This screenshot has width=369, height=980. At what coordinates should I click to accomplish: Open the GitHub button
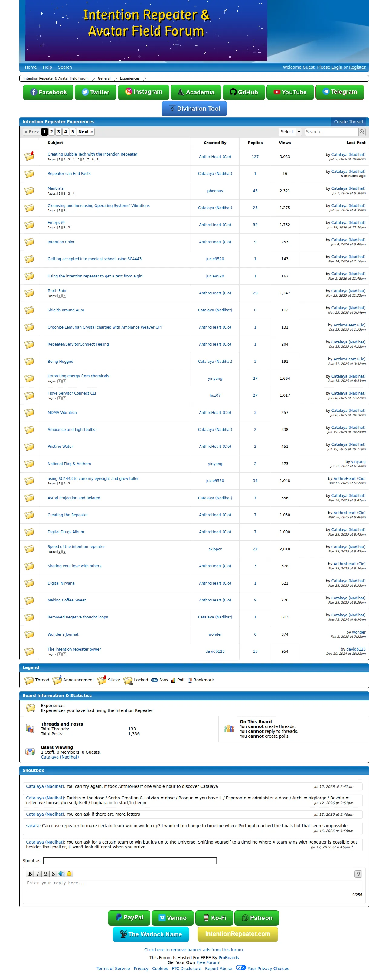(x=244, y=92)
